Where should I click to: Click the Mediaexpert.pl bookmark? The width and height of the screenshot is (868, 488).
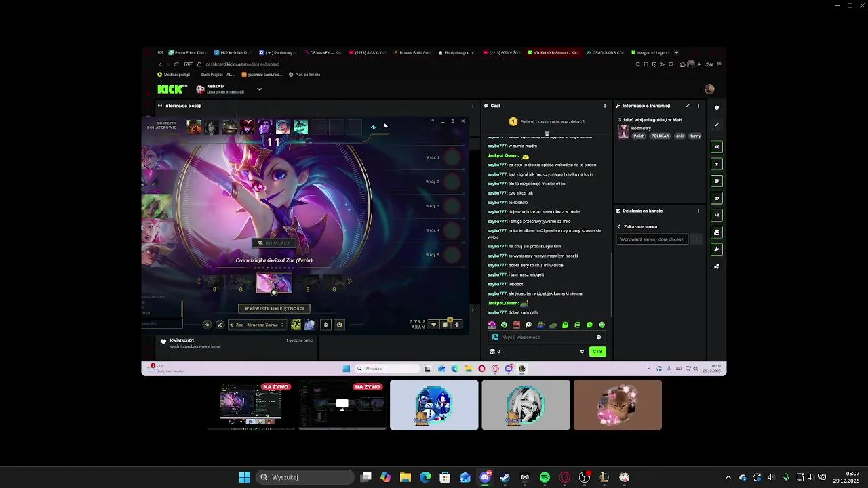[x=174, y=75]
